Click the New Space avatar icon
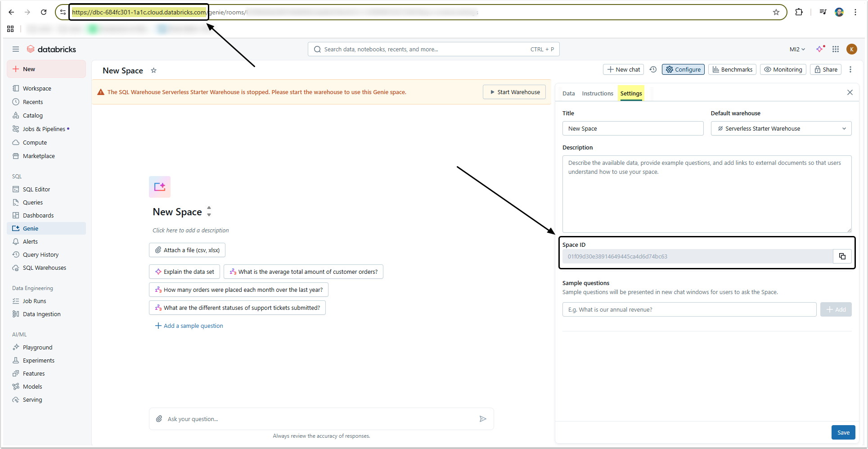868x449 pixels. click(160, 186)
